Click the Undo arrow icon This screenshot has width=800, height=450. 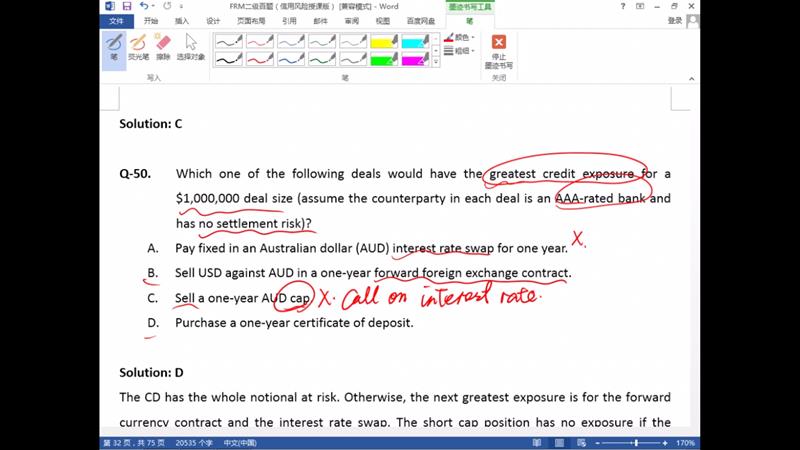pyautogui.click(x=144, y=6)
